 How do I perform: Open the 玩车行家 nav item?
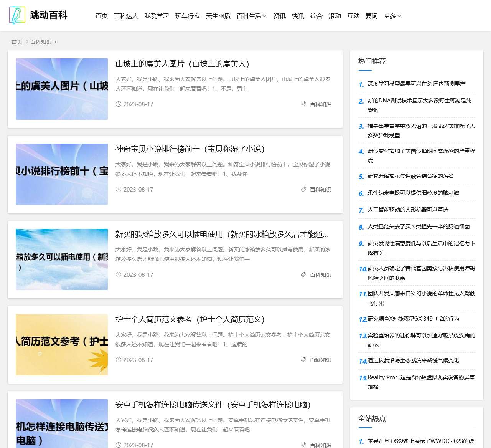pos(188,16)
